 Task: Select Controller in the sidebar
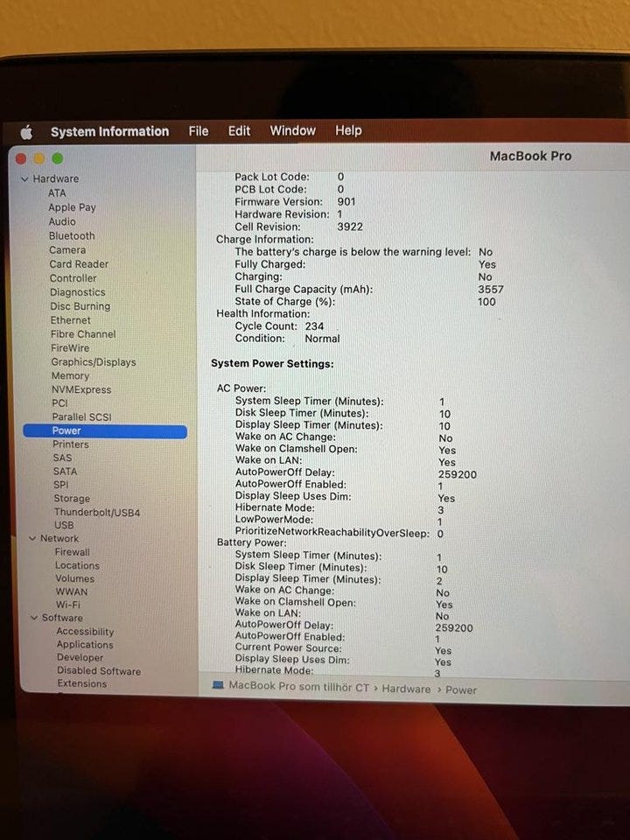(x=73, y=278)
